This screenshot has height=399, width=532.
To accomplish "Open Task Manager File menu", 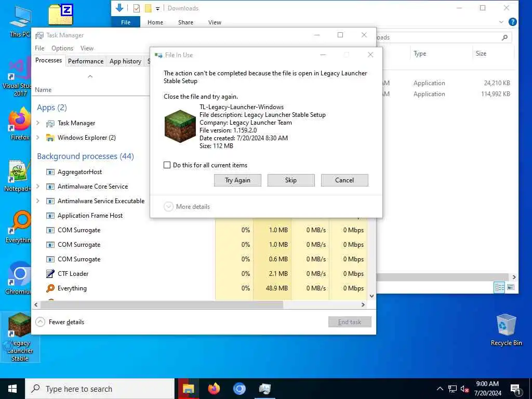I will pyautogui.click(x=39, y=48).
